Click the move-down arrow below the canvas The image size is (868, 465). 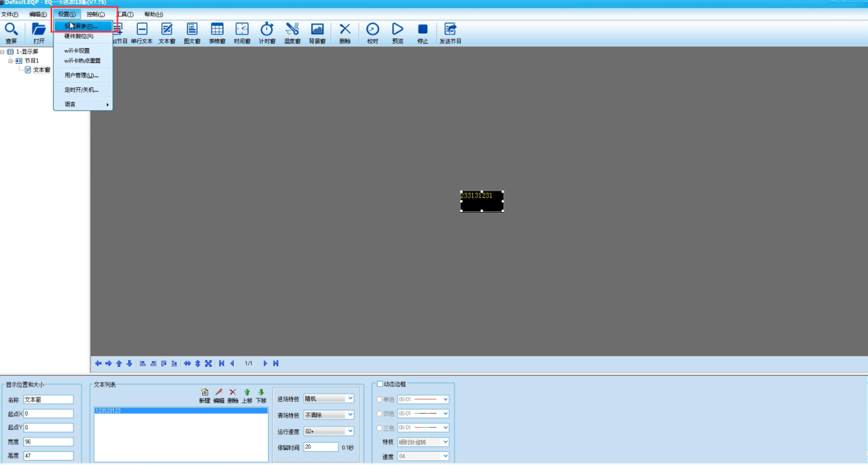tap(129, 363)
